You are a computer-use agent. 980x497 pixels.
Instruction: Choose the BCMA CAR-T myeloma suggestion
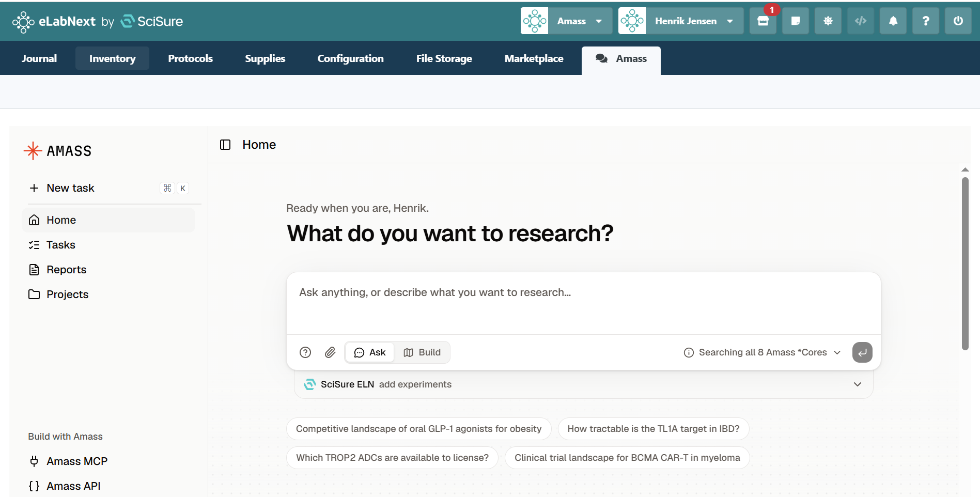tap(627, 458)
